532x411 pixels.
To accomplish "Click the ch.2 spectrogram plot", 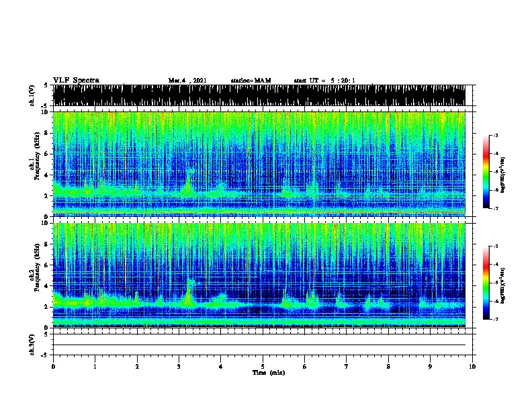I will [x=259, y=275].
